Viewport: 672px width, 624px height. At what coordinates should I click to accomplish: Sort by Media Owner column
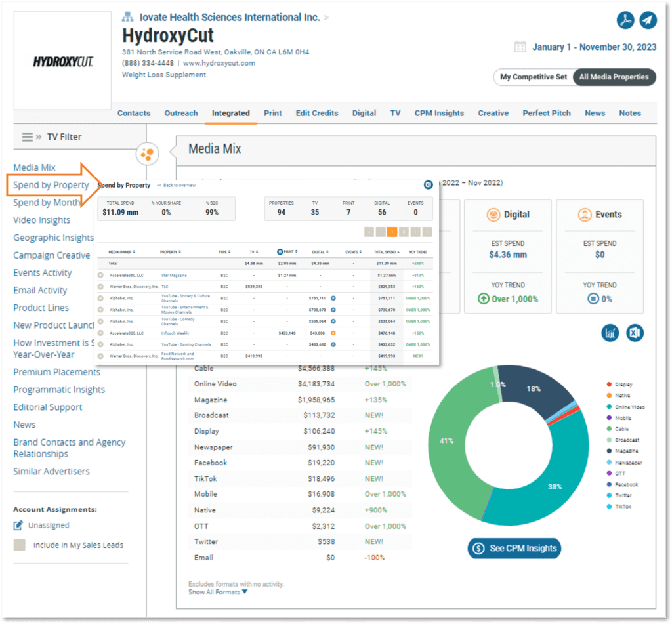[x=121, y=252]
